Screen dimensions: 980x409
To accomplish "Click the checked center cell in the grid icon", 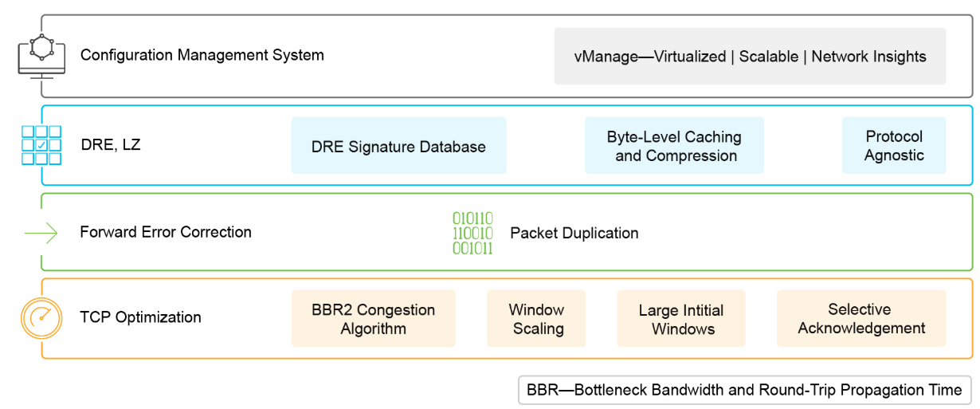I will click(41, 145).
